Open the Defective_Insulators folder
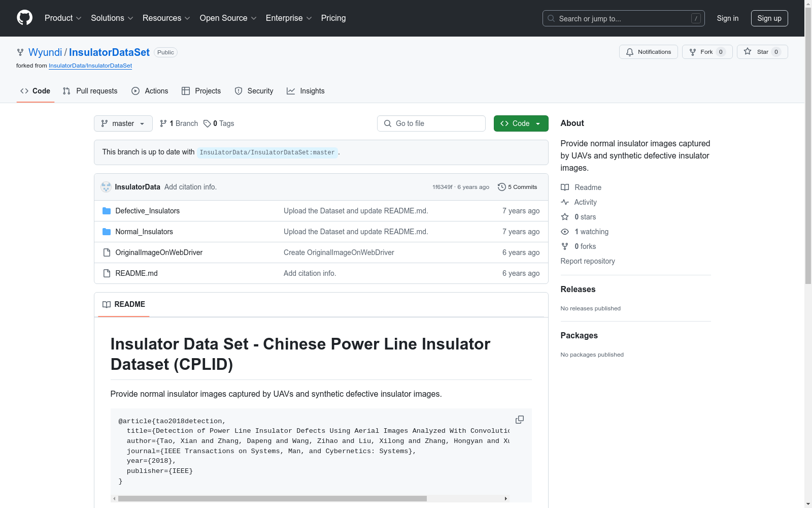 coord(148,211)
